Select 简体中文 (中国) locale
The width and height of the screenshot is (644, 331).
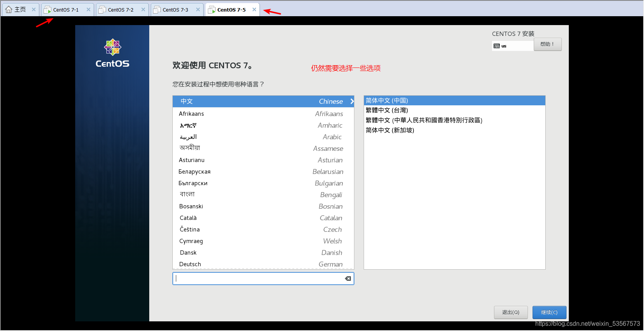point(455,101)
